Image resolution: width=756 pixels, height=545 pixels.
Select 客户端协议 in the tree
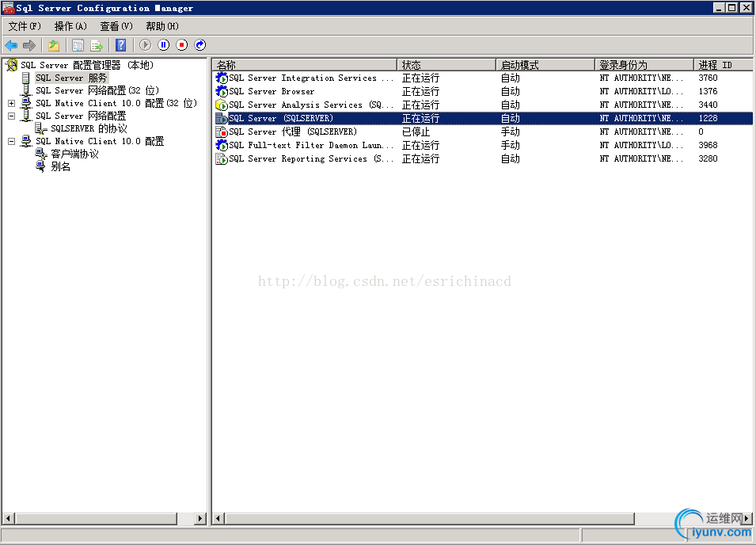74,154
